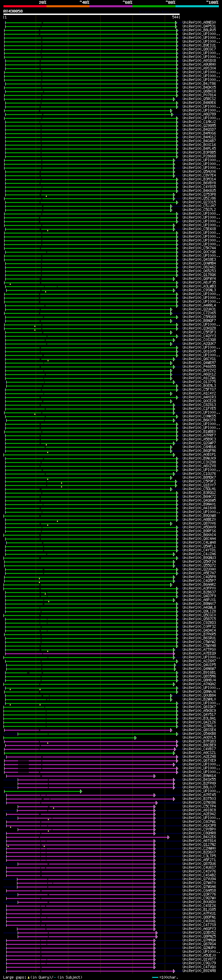Select hit UniRef100_A8NEG0

coord(199,23)
